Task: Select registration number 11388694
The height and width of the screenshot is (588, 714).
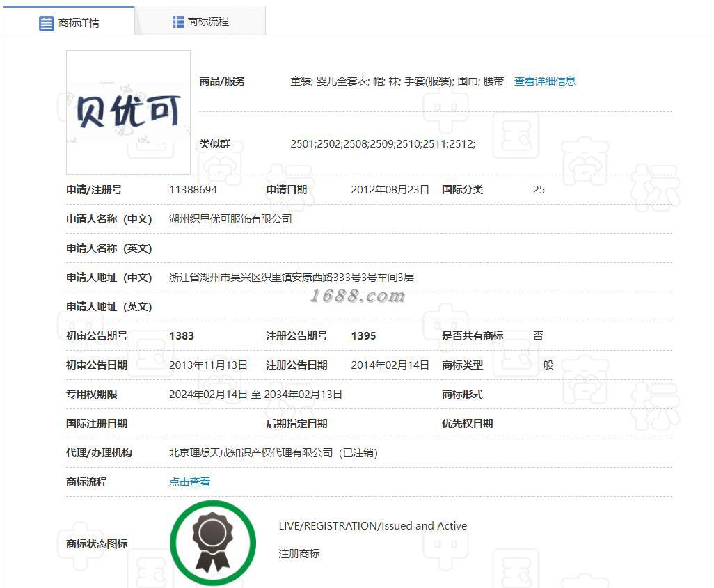Action: click(x=193, y=189)
